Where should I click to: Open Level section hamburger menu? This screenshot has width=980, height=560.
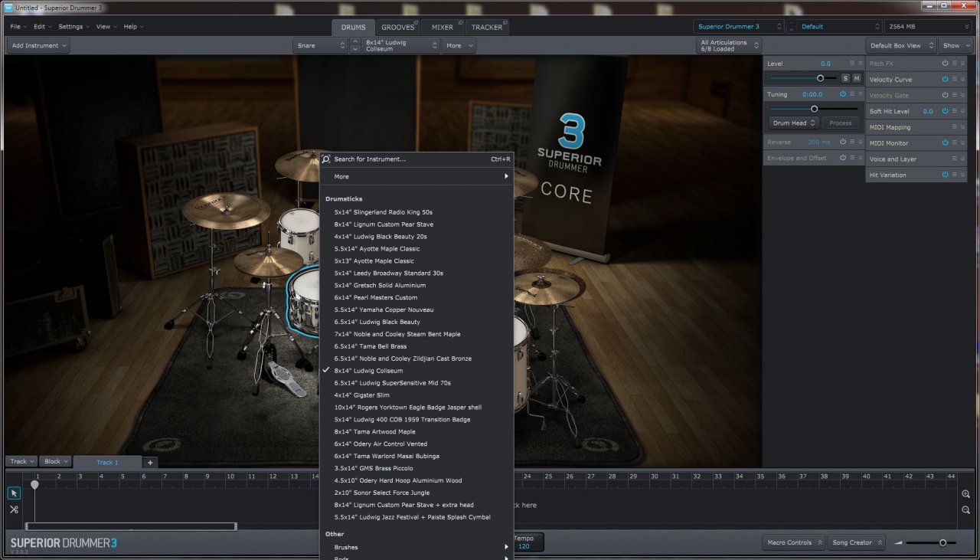click(x=852, y=64)
